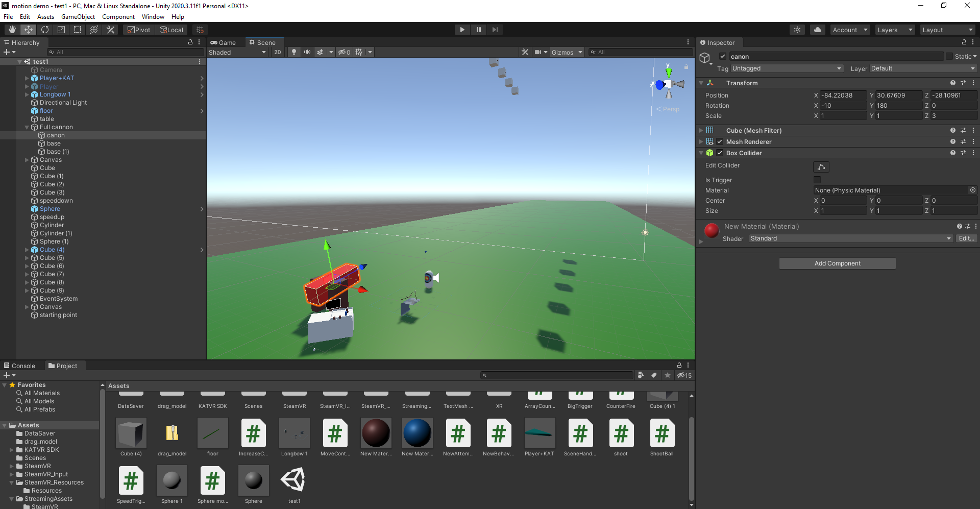Select the Rotate tool
Viewport: 980px width, 509px height.
coord(45,30)
